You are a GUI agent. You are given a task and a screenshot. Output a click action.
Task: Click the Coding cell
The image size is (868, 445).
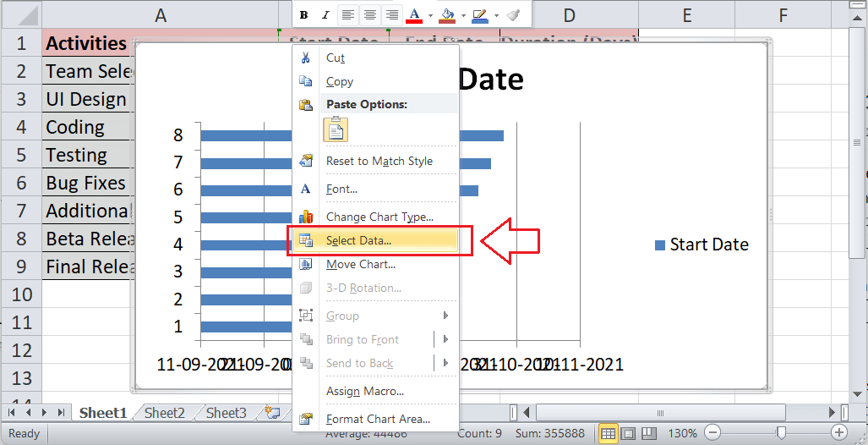click(x=86, y=127)
